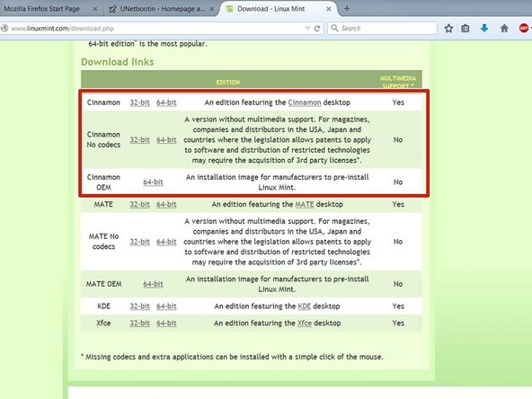Switch to UNetbootin Homepage tab
Viewport: 532px width, 399px height.
tap(163, 9)
